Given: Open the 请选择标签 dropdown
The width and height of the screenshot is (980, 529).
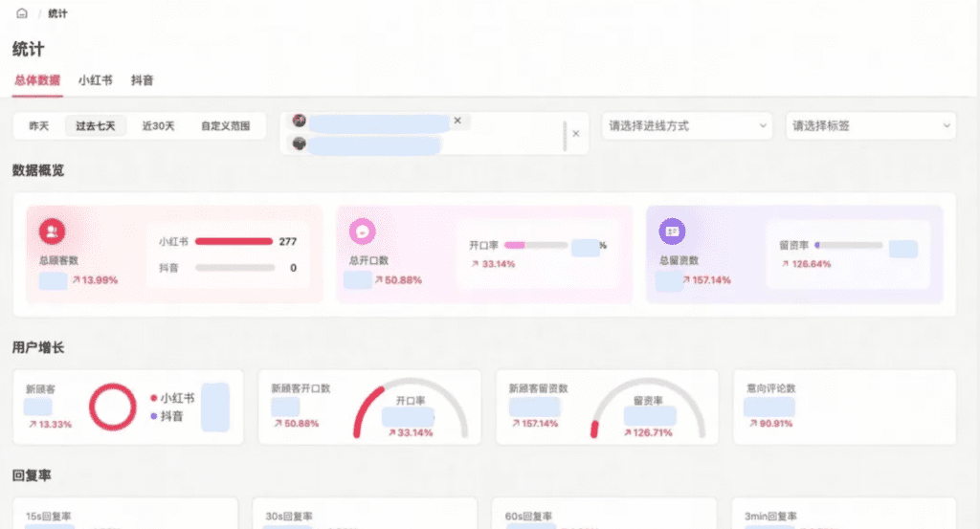Looking at the screenshot, I should pos(871,125).
